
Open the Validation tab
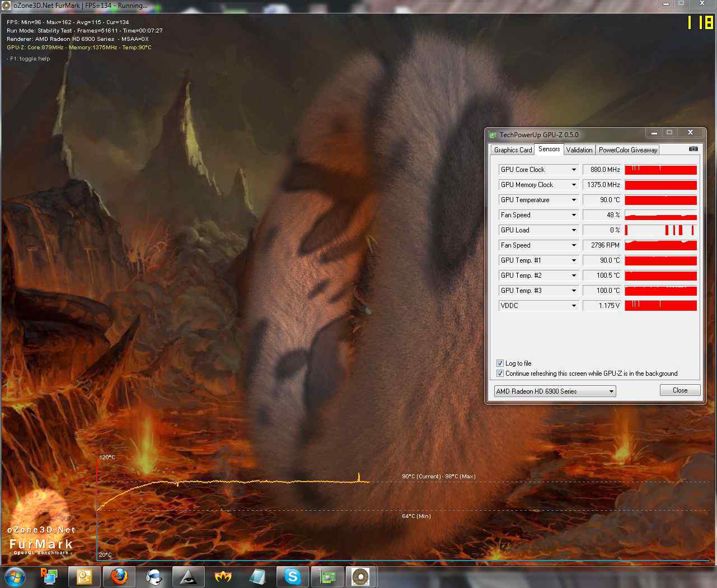pos(579,150)
